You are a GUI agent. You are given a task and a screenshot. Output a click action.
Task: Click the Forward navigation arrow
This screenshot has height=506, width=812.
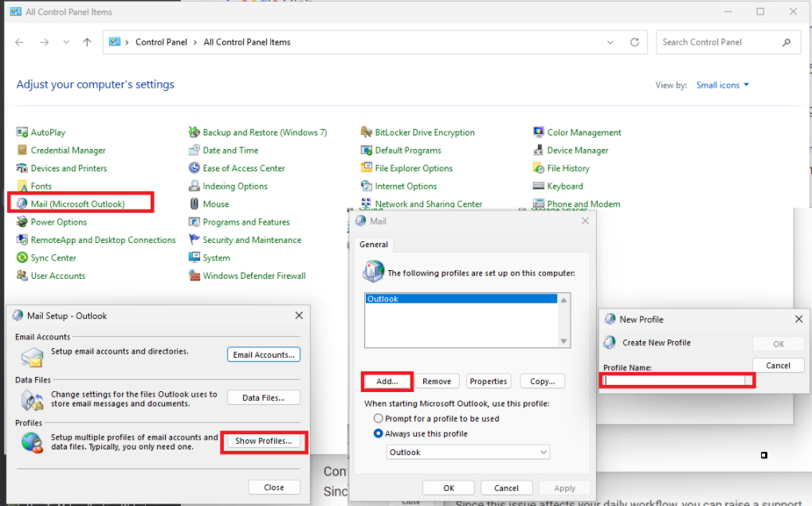[45, 42]
